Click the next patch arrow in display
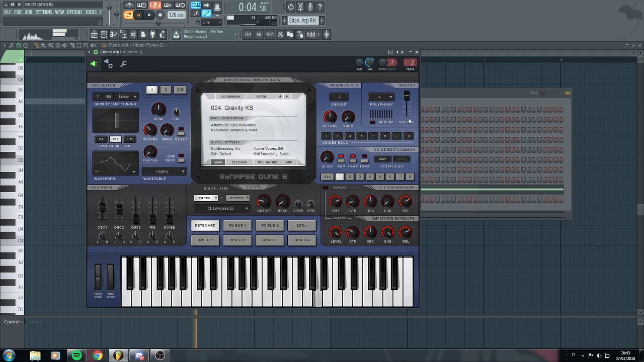The width and height of the screenshot is (644, 362). [x=287, y=96]
